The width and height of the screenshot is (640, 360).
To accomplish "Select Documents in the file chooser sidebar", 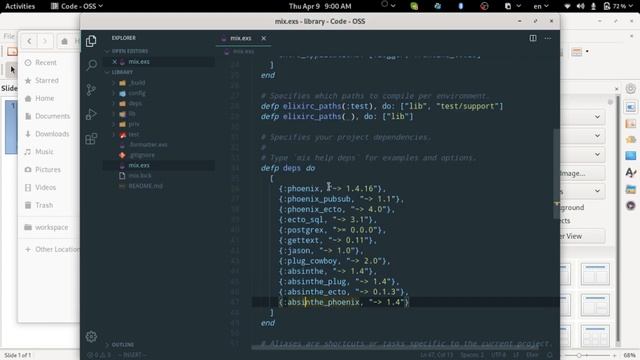I will [52, 116].
